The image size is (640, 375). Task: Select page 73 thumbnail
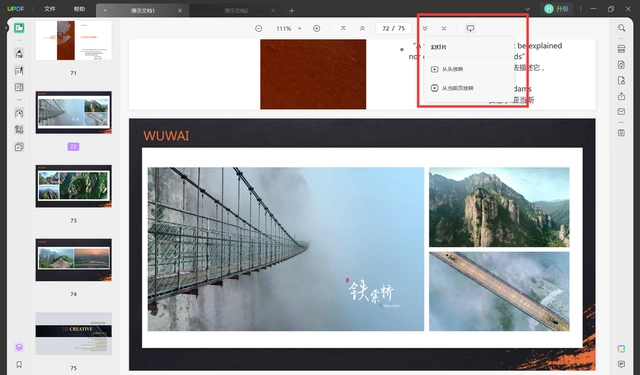coord(73,186)
